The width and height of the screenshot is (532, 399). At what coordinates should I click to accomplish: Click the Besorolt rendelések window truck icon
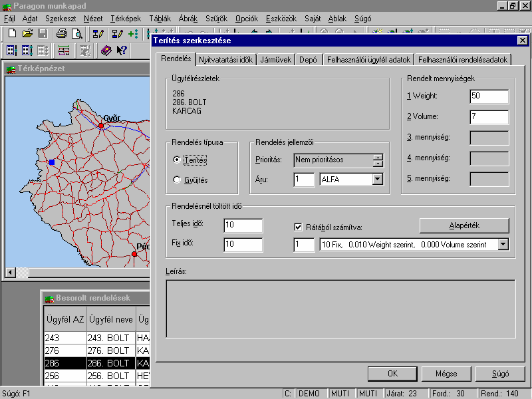(x=49, y=298)
